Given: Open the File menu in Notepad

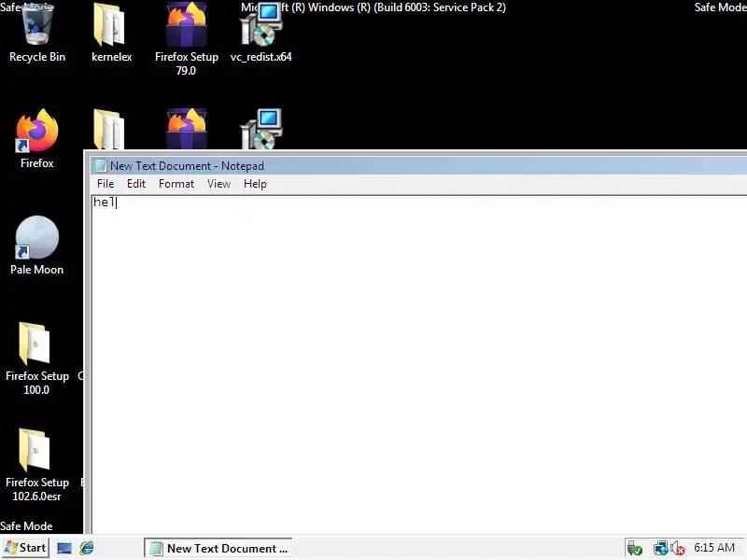Looking at the screenshot, I should pyautogui.click(x=106, y=184).
